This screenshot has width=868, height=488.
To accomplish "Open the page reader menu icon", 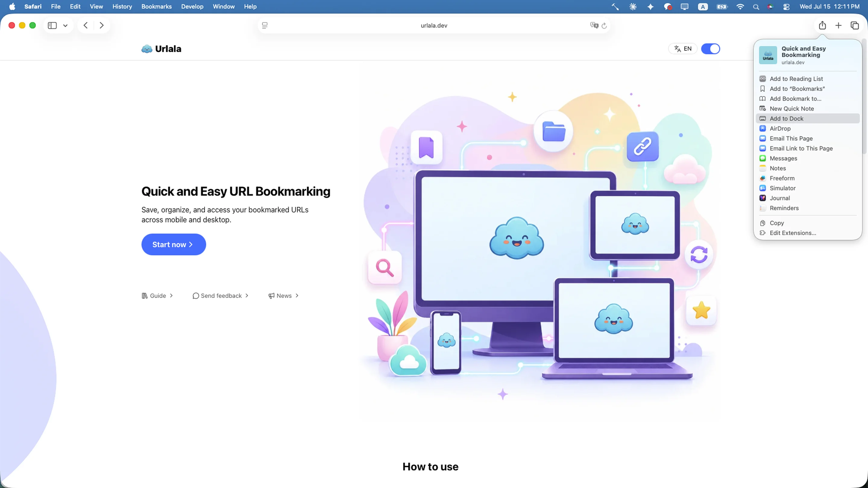I will tap(265, 25).
